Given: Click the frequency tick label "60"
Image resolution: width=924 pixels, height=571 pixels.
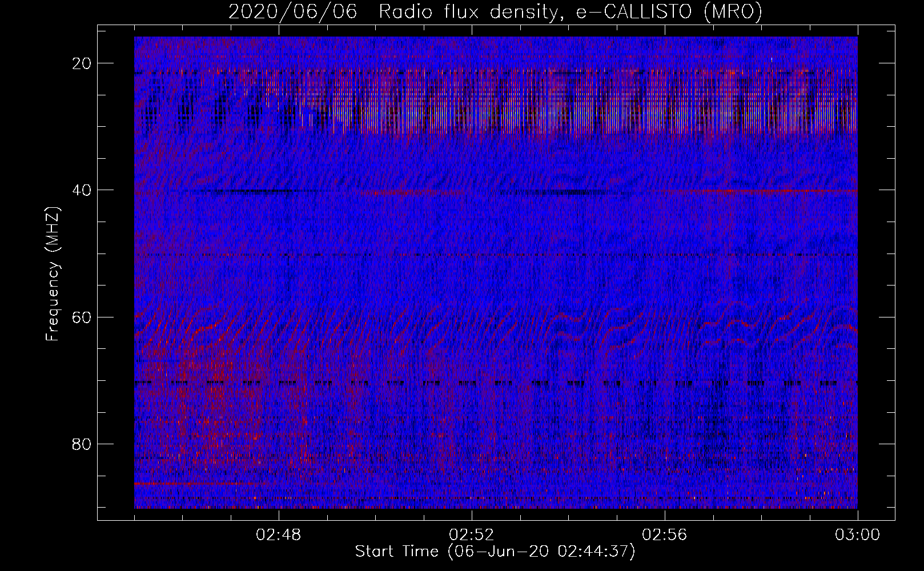Looking at the screenshot, I should click(82, 317).
